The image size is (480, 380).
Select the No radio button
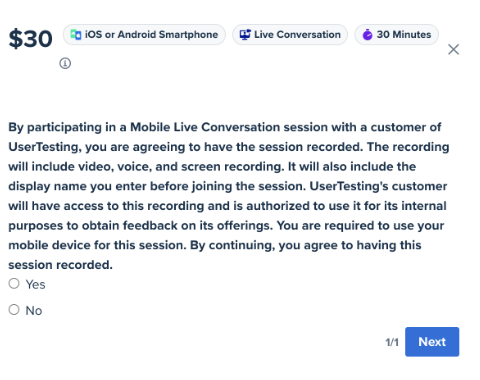14,310
